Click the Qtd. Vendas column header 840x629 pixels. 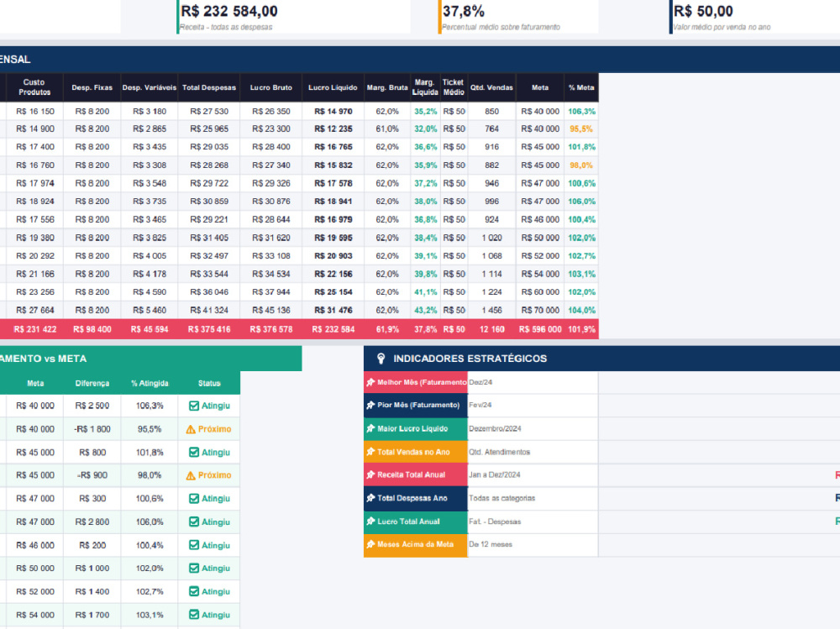coord(491,87)
